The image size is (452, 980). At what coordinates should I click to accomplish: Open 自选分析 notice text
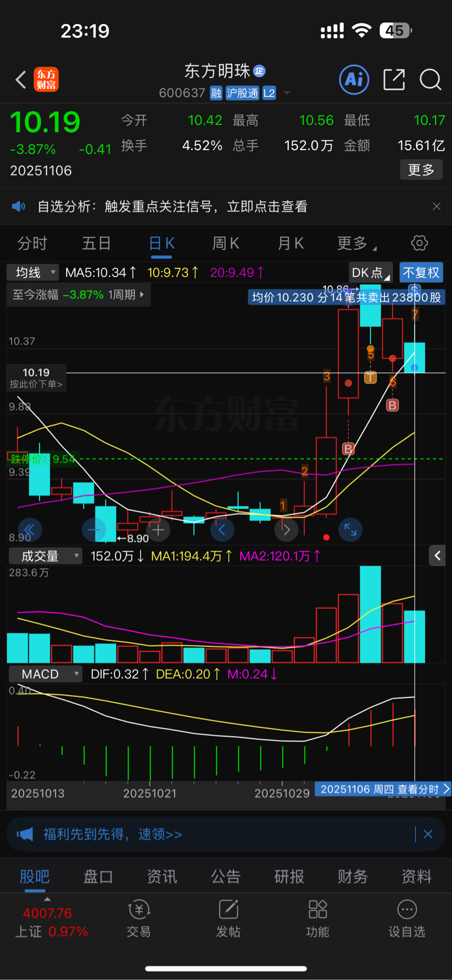tap(172, 207)
